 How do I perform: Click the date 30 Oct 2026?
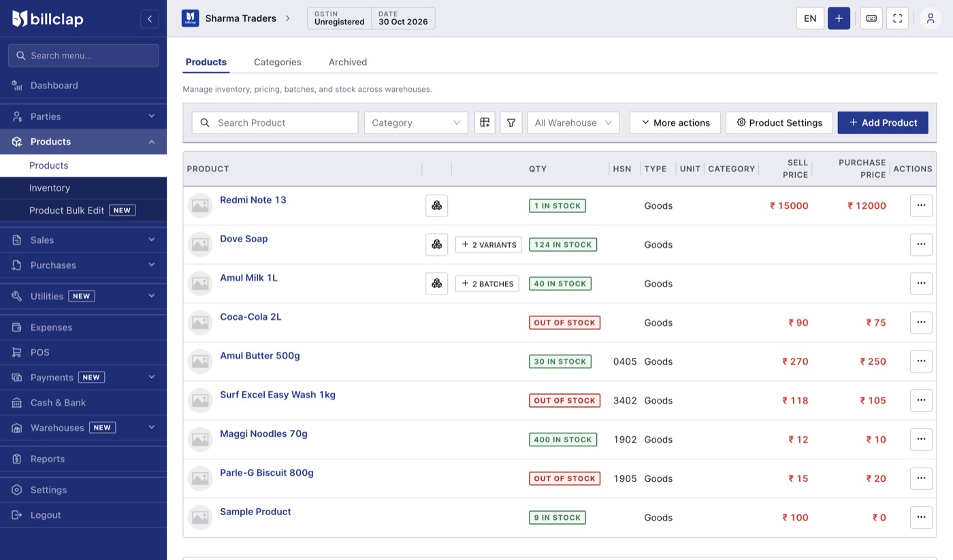coord(403,18)
